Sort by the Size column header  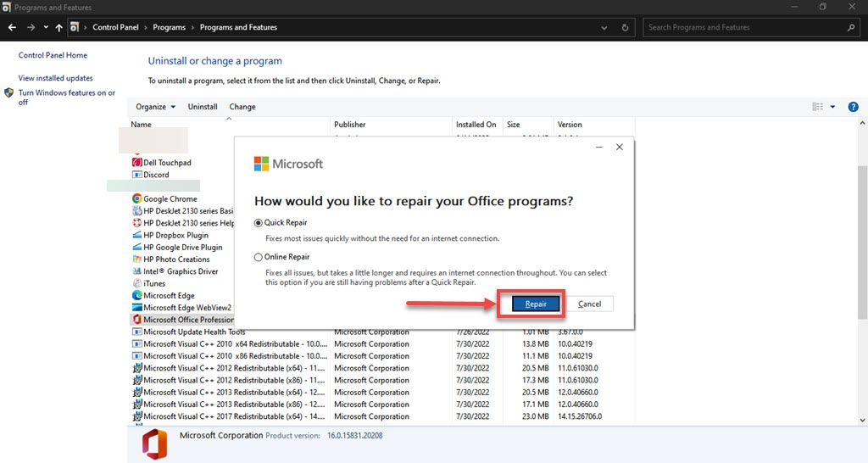[528, 125]
